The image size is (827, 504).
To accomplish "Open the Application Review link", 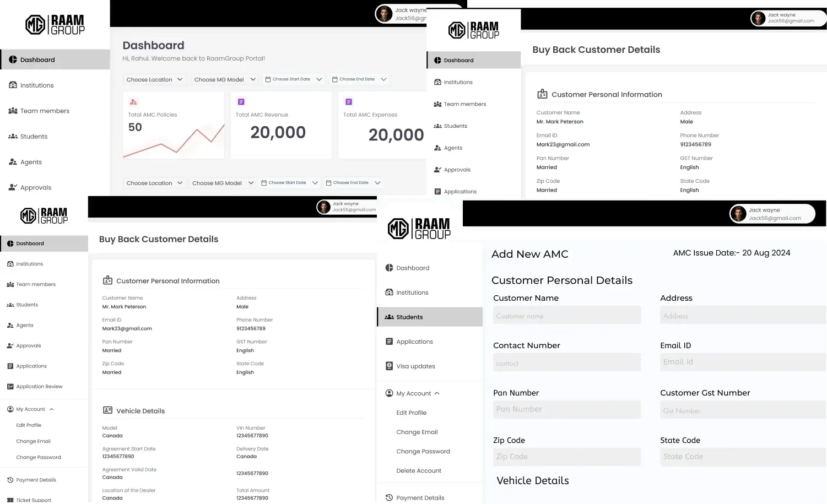I will point(39,387).
